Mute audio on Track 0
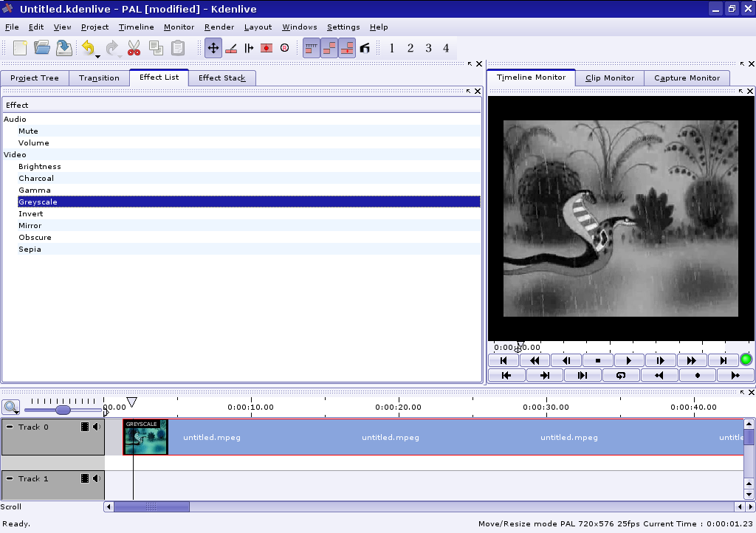 click(97, 427)
